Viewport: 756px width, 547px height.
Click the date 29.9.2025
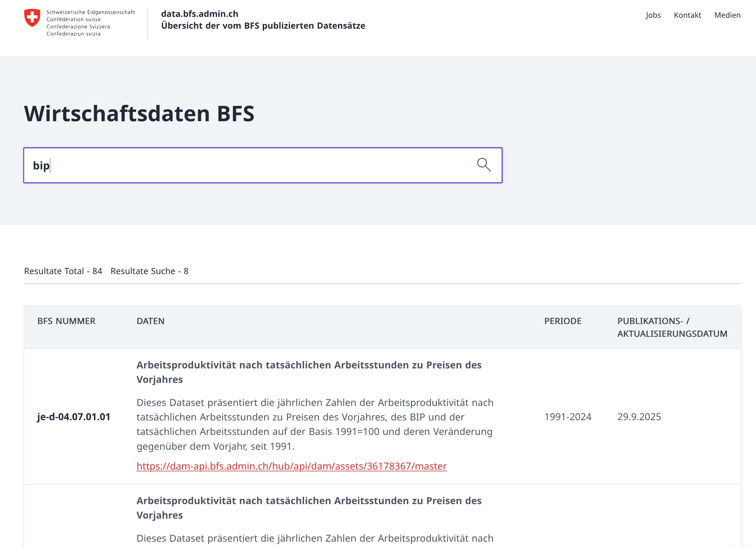[x=639, y=417]
